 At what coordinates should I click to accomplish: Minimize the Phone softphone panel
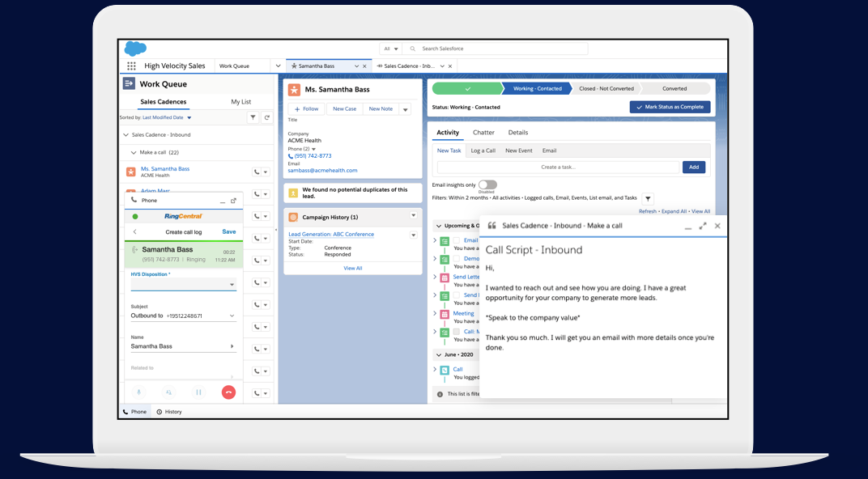(x=223, y=201)
